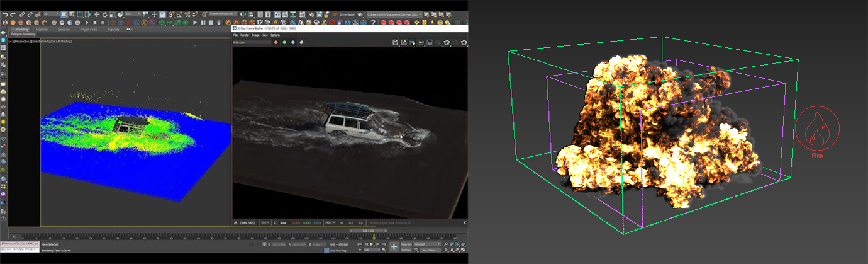The width and height of the screenshot is (868, 264).
Task: Open the RGB color channel dropdown
Action: click(252, 42)
